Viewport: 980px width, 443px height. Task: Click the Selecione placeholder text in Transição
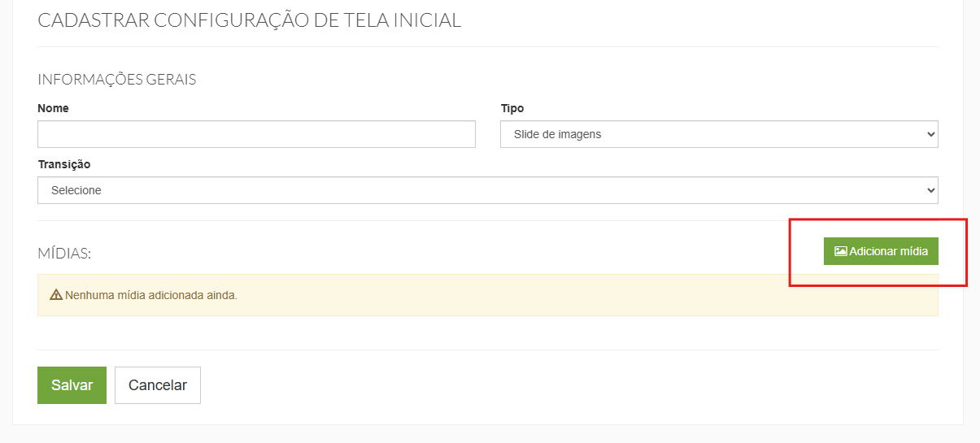(76, 190)
